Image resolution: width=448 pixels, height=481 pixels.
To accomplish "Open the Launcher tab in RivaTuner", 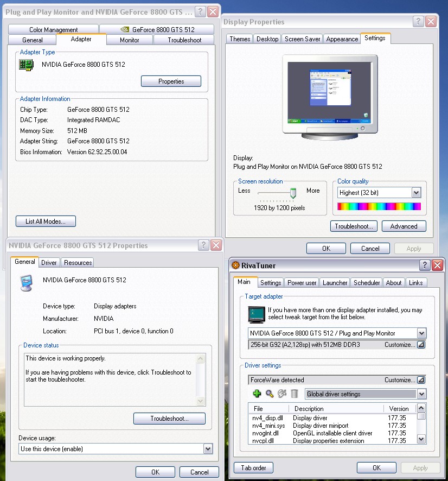I will pyautogui.click(x=335, y=282).
